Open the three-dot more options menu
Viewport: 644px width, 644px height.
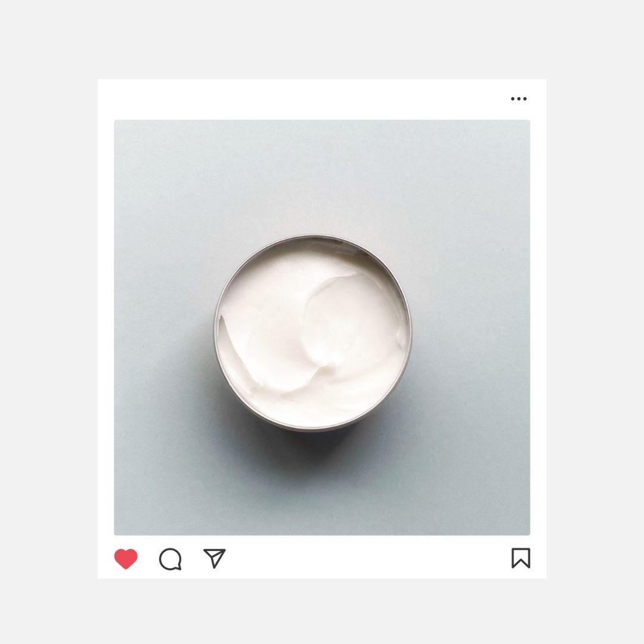[519, 98]
